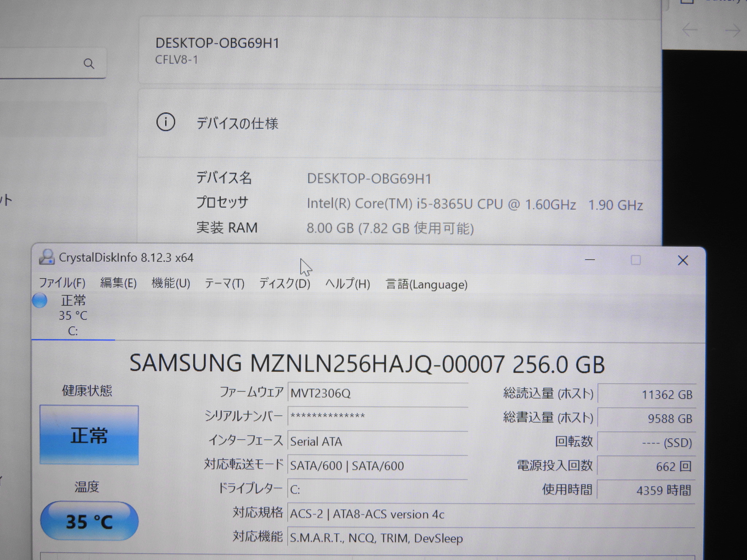
Task: Click the SAMSUNG MZNLN256HAJQ-00007 disk title
Action: pos(367,363)
